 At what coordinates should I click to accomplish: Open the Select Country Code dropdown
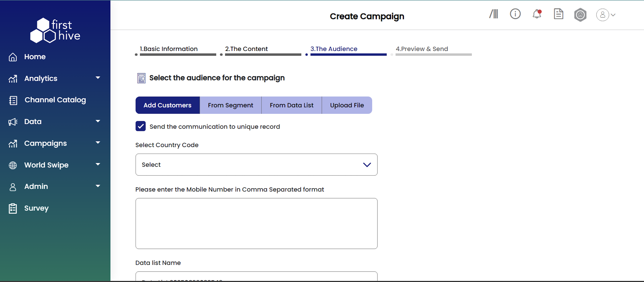pos(256,164)
